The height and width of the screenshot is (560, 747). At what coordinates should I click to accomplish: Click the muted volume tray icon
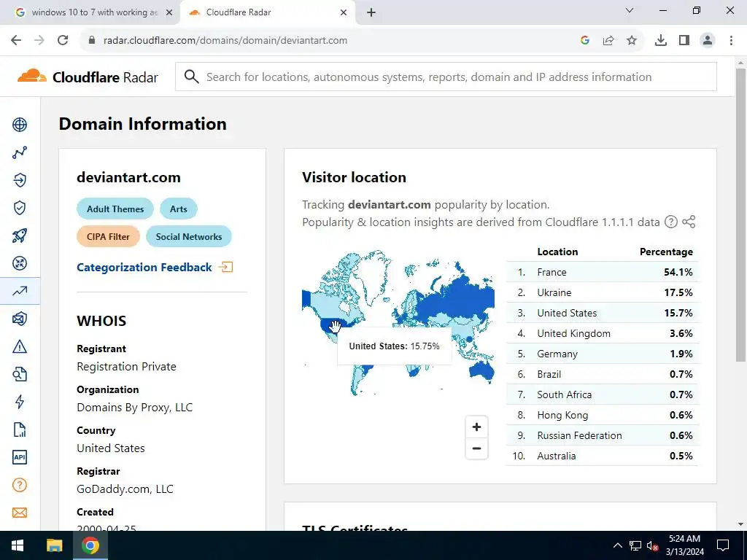point(652,546)
